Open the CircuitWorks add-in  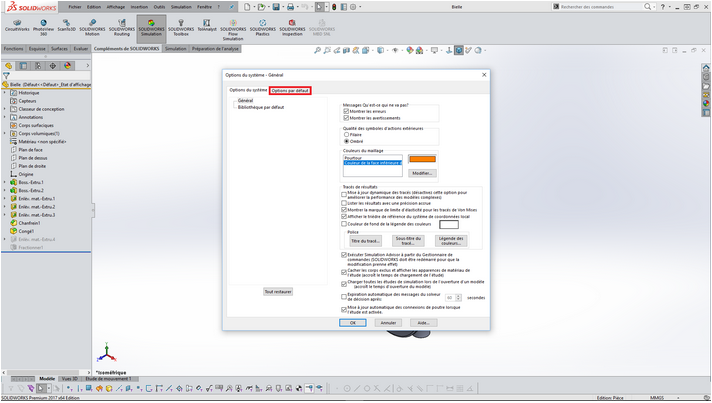click(17, 25)
